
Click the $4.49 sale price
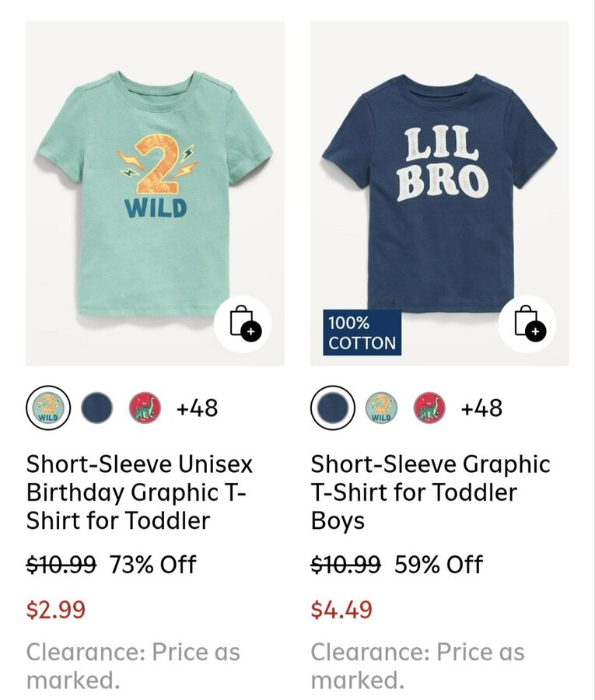click(x=341, y=610)
